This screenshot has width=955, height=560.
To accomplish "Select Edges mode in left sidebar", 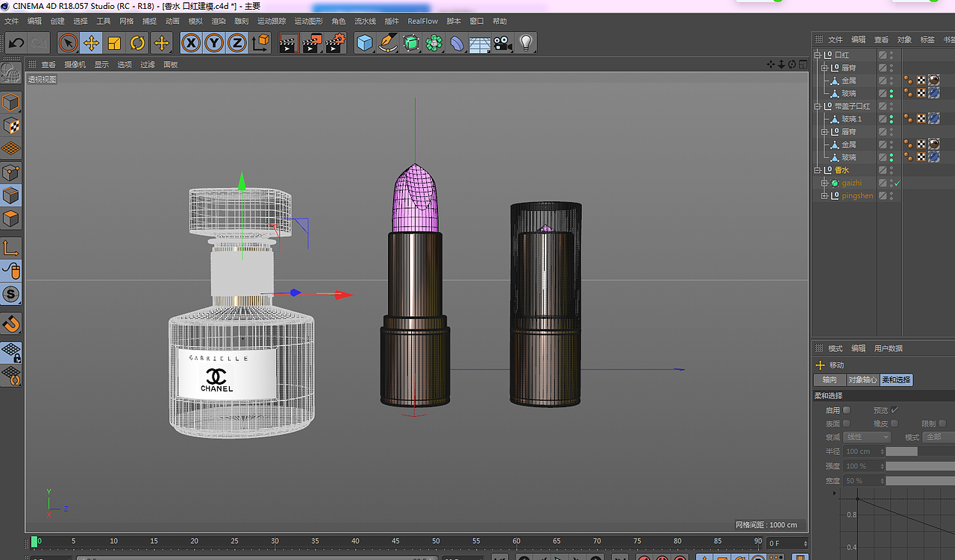I will (11, 195).
